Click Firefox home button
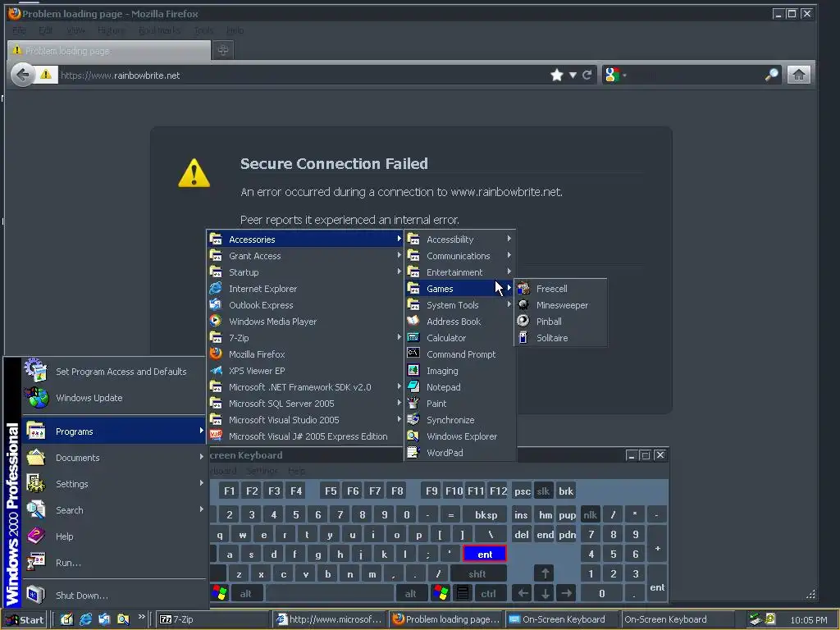Screen dimensions: 840x630 (x=798, y=75)
